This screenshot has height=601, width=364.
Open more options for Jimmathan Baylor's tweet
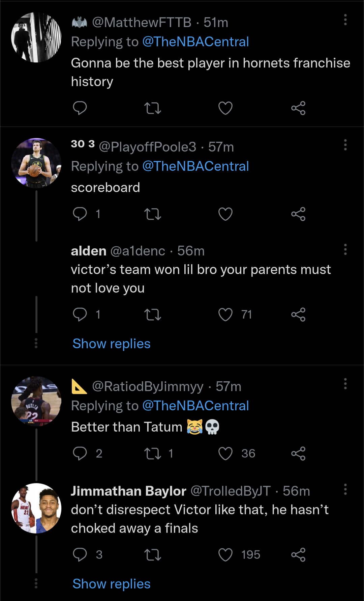click(345, 489)
